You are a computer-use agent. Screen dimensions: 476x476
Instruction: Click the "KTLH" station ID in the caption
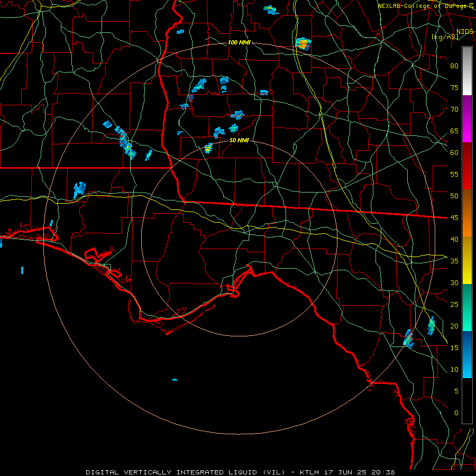coord(309,472)
